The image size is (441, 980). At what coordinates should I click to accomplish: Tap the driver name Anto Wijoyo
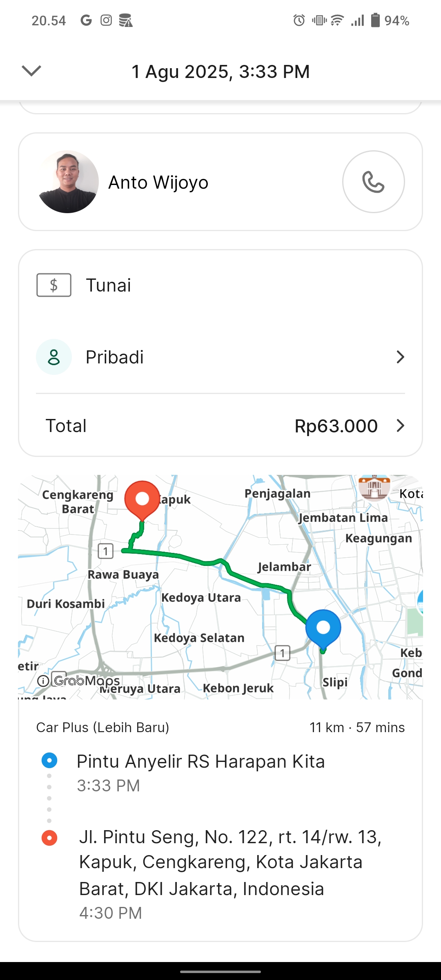pyautogui.click(x=158, y=183)
